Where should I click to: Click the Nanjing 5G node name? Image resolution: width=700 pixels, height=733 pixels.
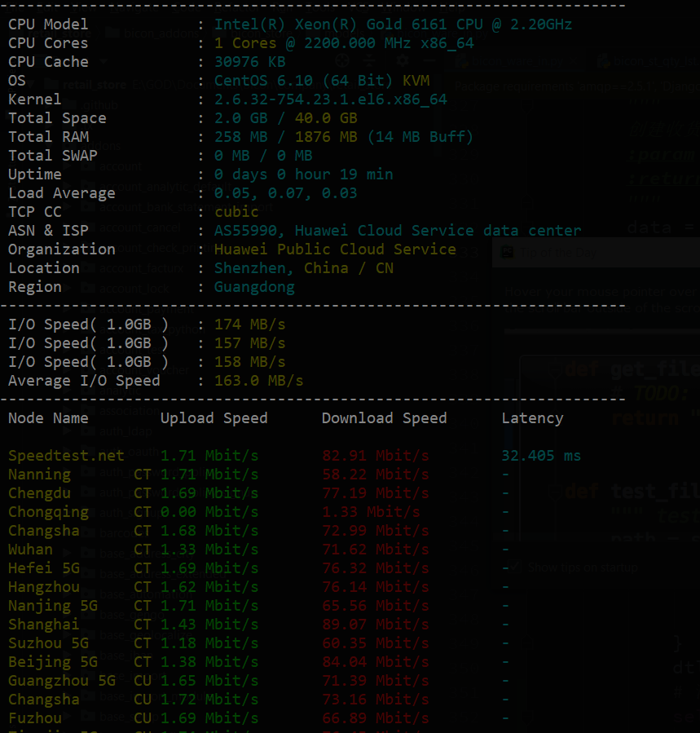tap(53, 605)
